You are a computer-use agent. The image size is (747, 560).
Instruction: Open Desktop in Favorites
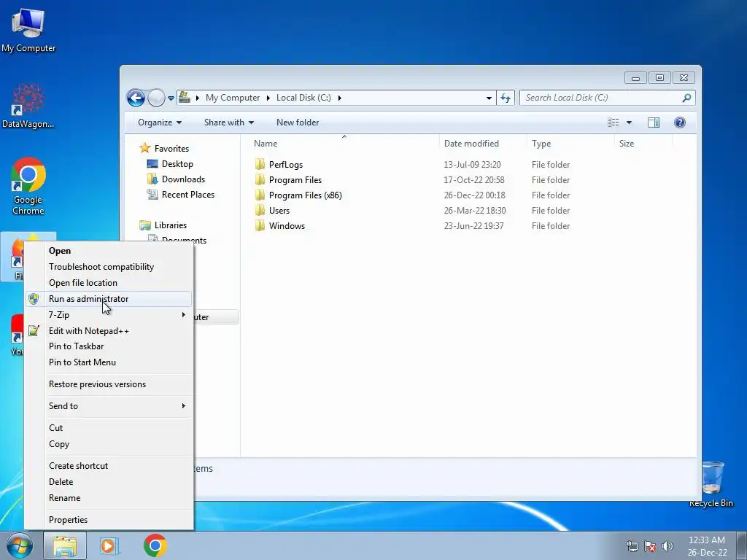tap(177, 164)
